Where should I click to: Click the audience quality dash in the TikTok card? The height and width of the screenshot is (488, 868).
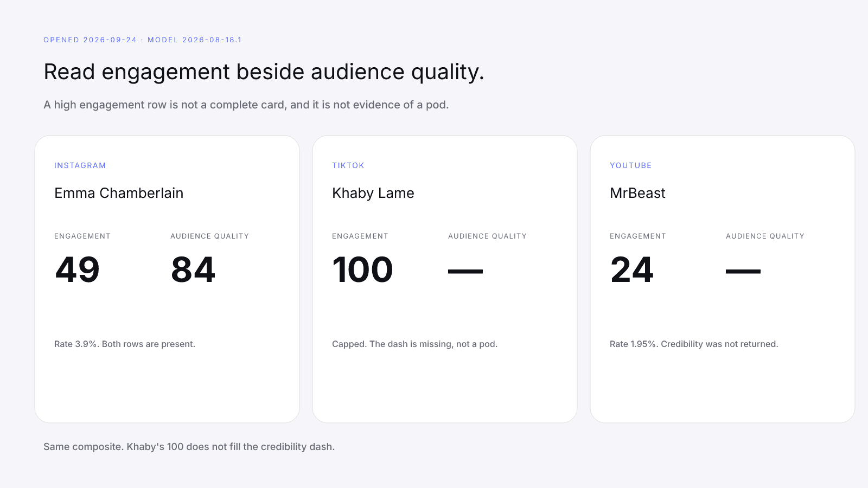(465, 271)
